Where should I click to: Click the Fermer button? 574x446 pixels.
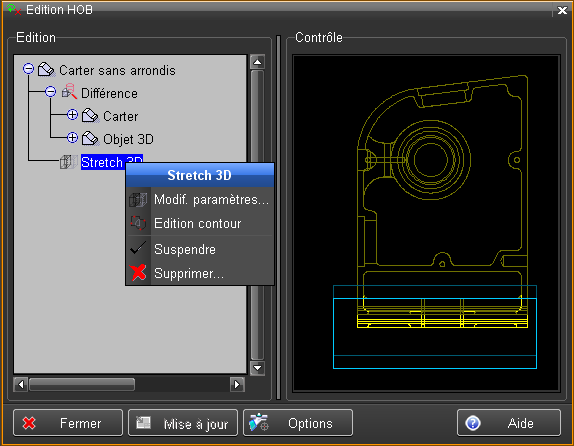(x=68, y=423)
